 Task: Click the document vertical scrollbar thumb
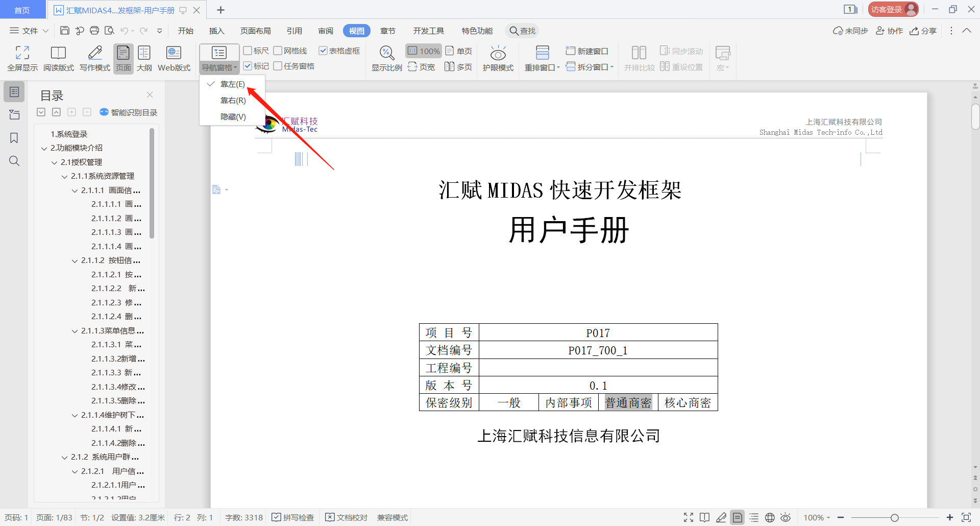point(975,116)
